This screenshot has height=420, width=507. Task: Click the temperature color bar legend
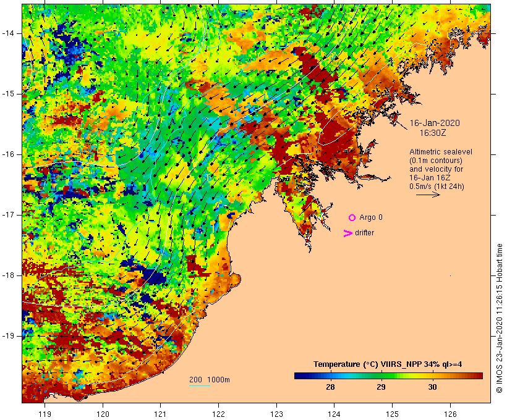click(x=388, y=376)
